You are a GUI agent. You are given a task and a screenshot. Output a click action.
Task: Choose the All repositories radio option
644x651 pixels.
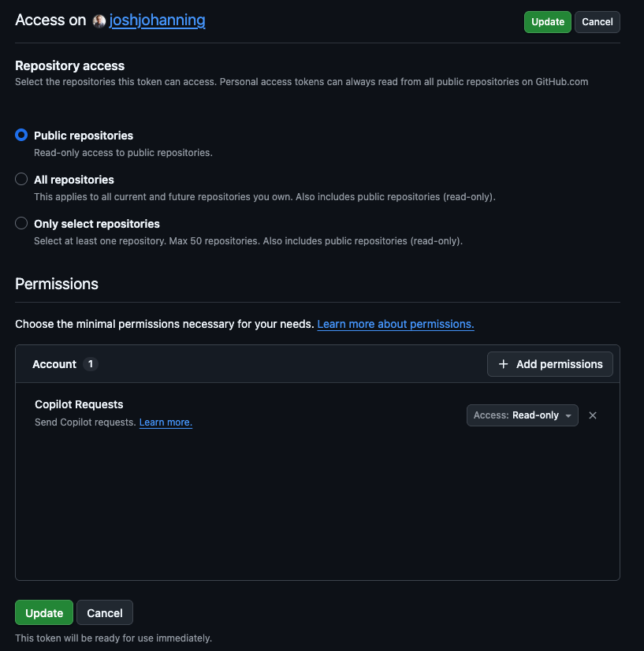point(21,180)
